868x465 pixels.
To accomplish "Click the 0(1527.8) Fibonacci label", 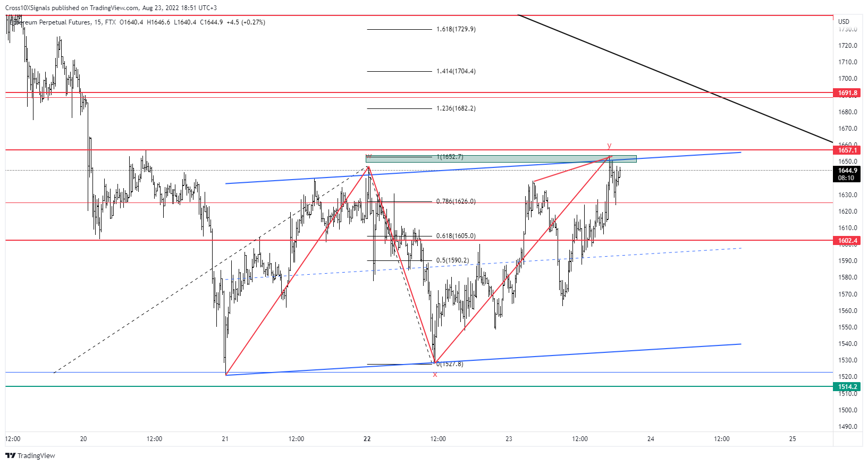I will tap(449, 364).
